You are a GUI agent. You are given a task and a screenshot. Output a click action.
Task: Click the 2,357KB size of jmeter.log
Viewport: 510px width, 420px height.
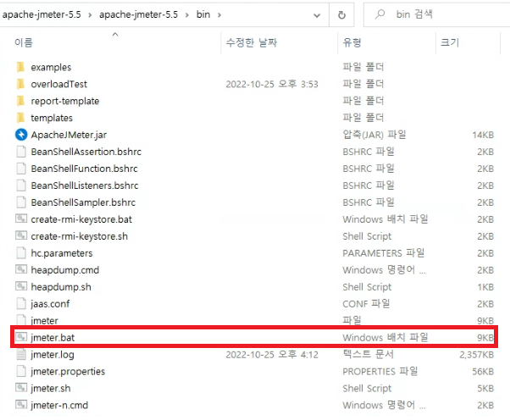click(x=476, y=355)
